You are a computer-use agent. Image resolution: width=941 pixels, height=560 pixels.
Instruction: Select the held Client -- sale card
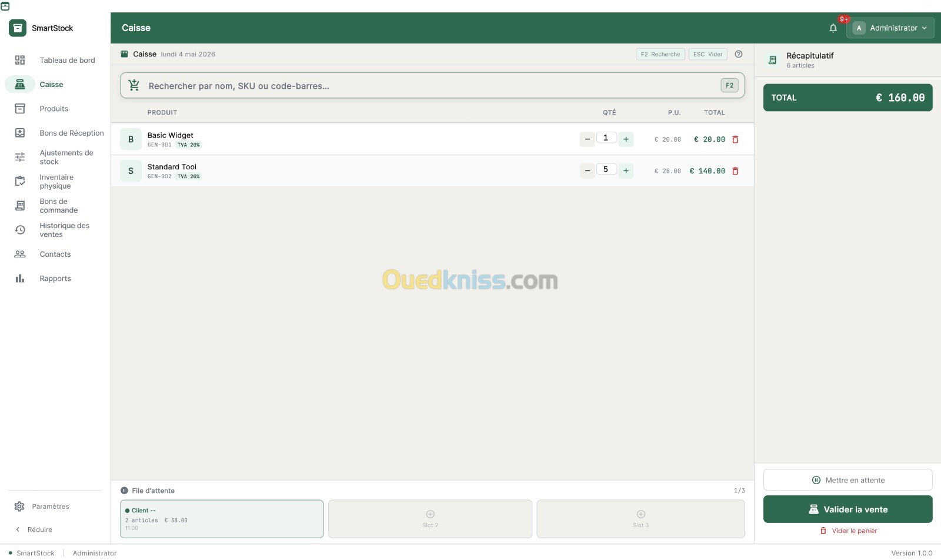[222, 519]
